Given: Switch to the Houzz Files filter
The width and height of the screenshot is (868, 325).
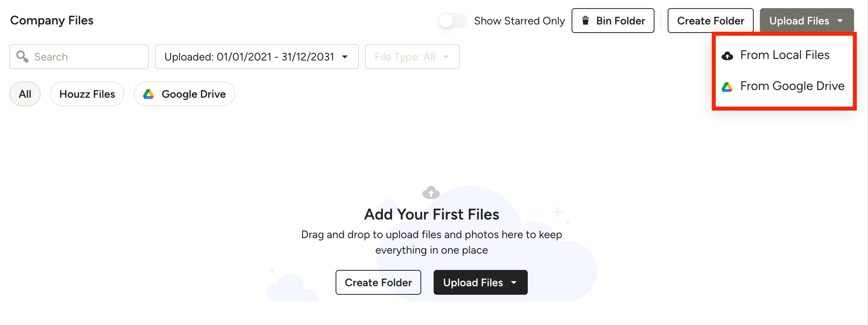Looking at the screenshot, I should pos(87,94).
